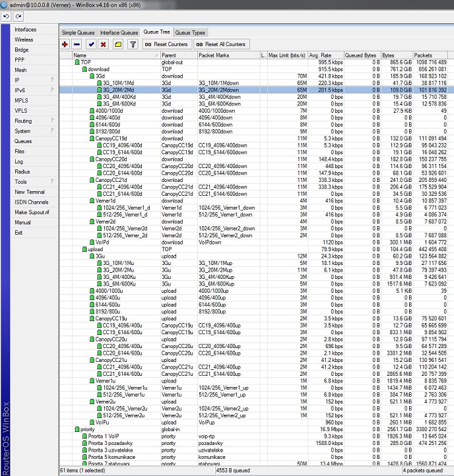The height and width of the screenshot is (476, 454).
Task: Select the 3G_10M/1Md queue row
Action: [x=257, y=83]
